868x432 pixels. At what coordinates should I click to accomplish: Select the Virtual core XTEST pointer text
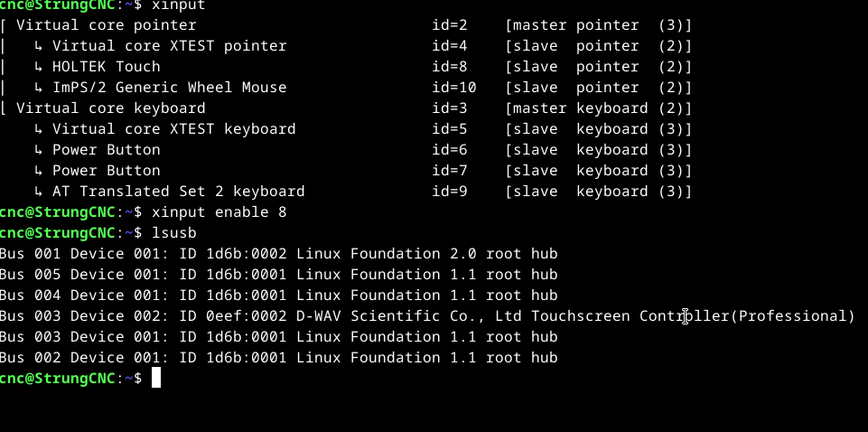[169, 46]
